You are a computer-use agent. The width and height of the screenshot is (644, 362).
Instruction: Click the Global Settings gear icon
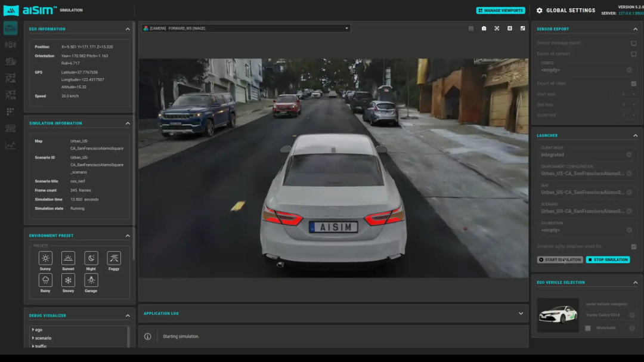(x=540, y=10)
